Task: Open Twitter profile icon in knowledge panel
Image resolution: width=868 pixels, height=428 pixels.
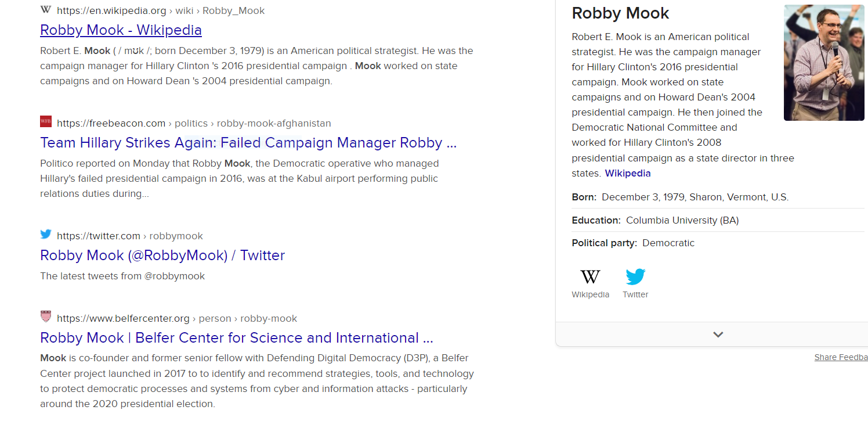Action: [635, 276]
